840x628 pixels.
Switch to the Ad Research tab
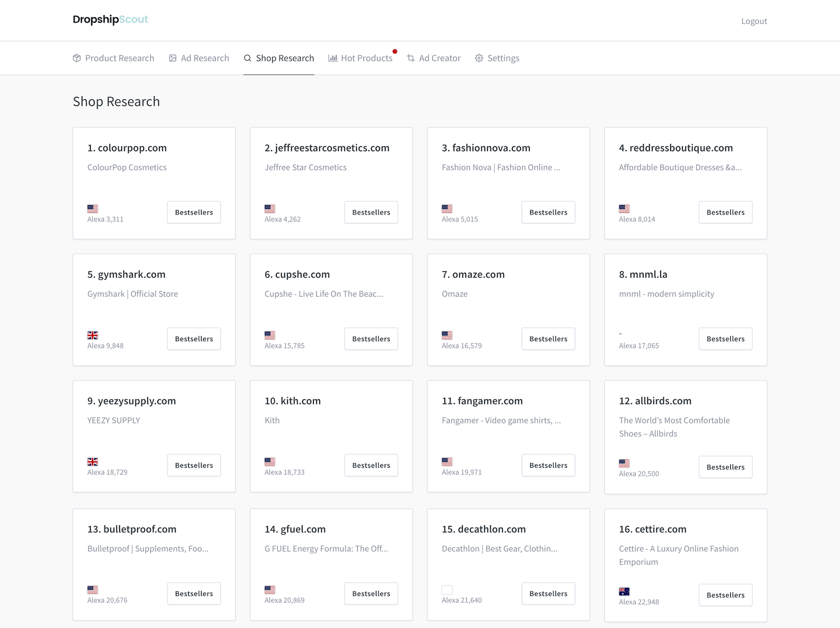[x=199, y=58]
